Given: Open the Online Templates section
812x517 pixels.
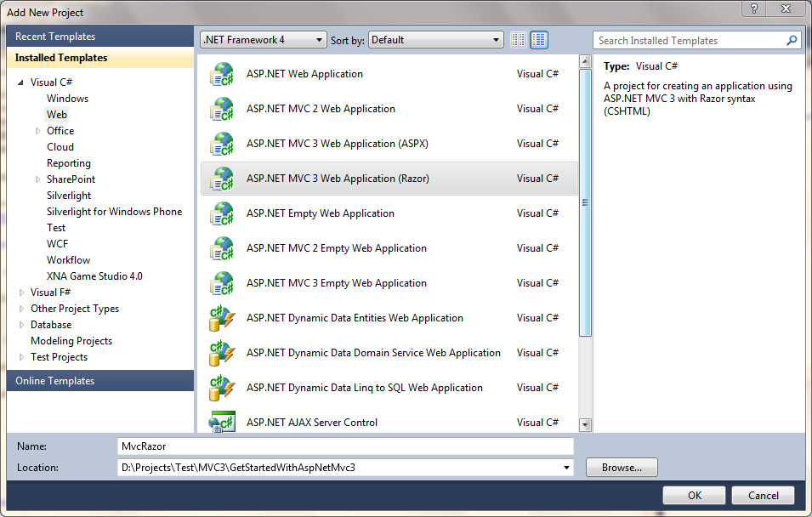Looking at the screenshot, I should coord(100,381).
